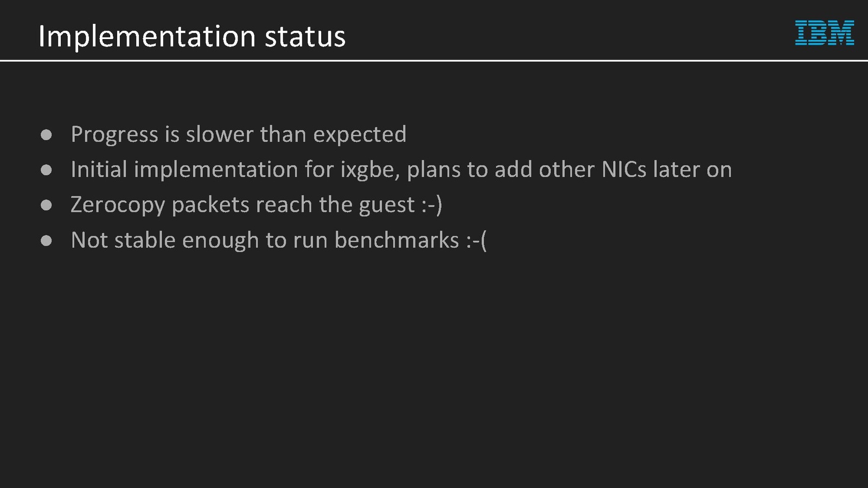Click the word "guest" in third bullet
Screen dimensions: 868x488
click(386, 205)
